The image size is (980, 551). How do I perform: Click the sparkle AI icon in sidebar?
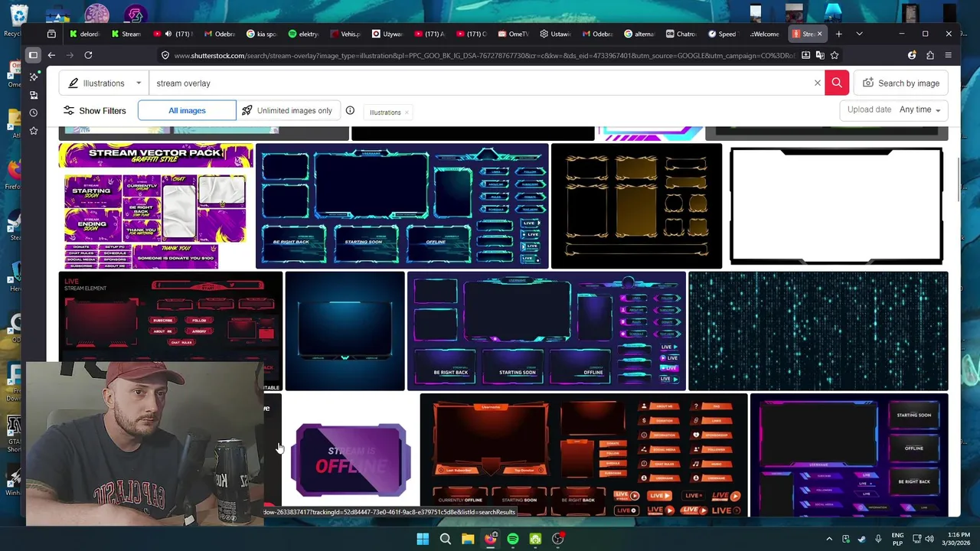(x=33, y=77)
